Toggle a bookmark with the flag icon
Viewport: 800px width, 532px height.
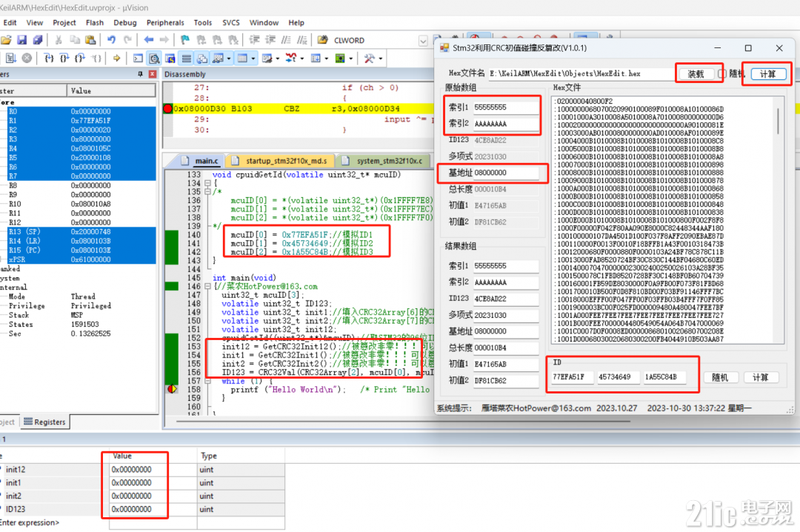click(184, 40)
